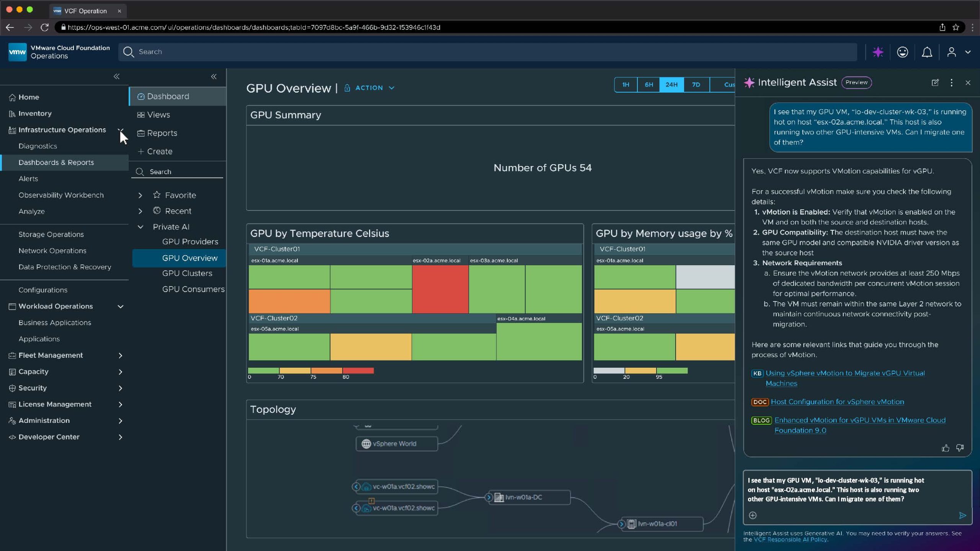
Task: Click the red esx-02a temperature heatmap tile
Action: tap(440, 289)
